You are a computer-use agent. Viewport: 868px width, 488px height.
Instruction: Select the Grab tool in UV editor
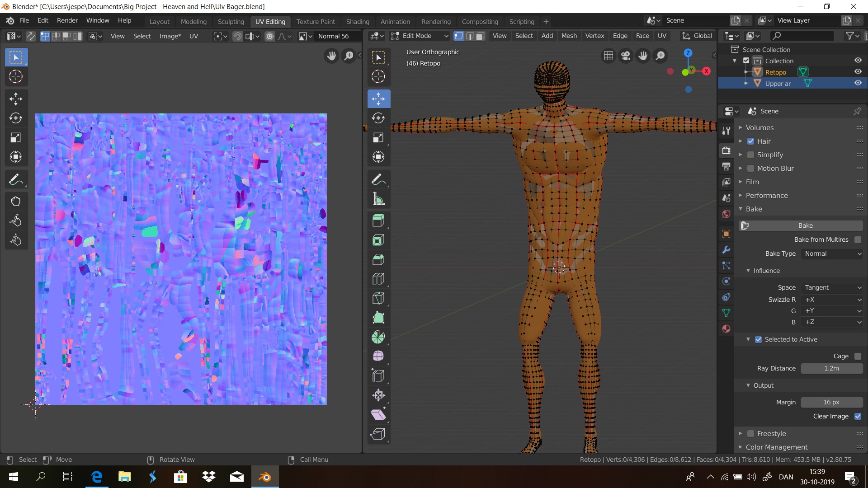point(16,201)
